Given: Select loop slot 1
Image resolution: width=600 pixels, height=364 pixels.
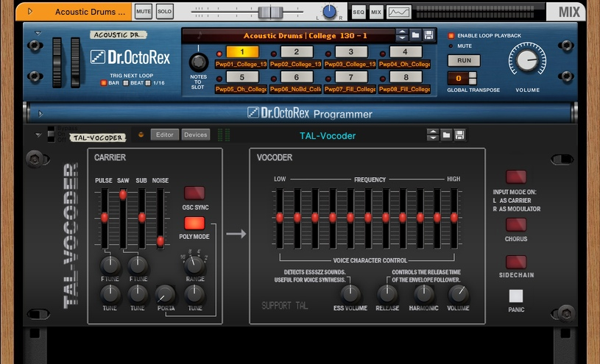Looking at the screenshot, I should 241,51.
